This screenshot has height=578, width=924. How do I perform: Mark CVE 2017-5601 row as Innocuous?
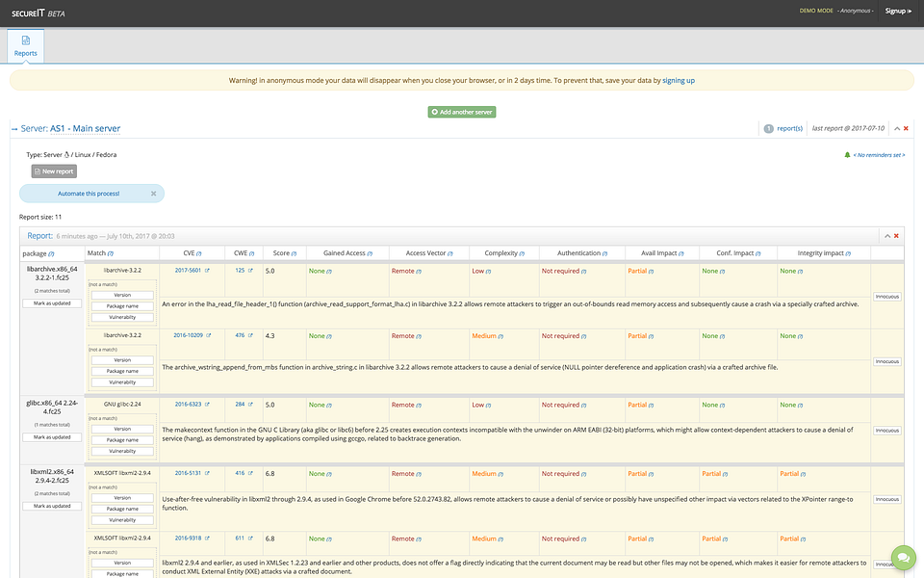pos(886,297)
